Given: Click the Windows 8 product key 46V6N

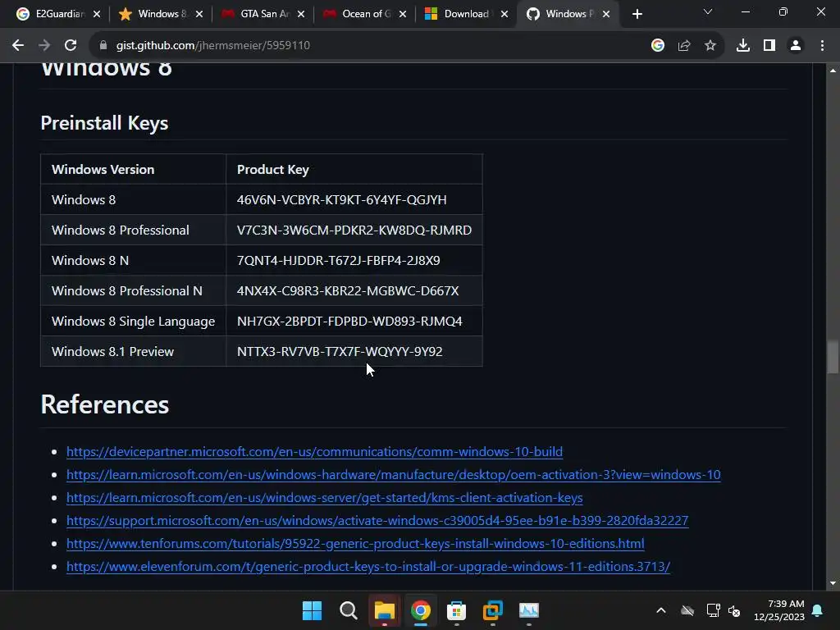Looking at the screenshot, I should [x=342, y=200].
